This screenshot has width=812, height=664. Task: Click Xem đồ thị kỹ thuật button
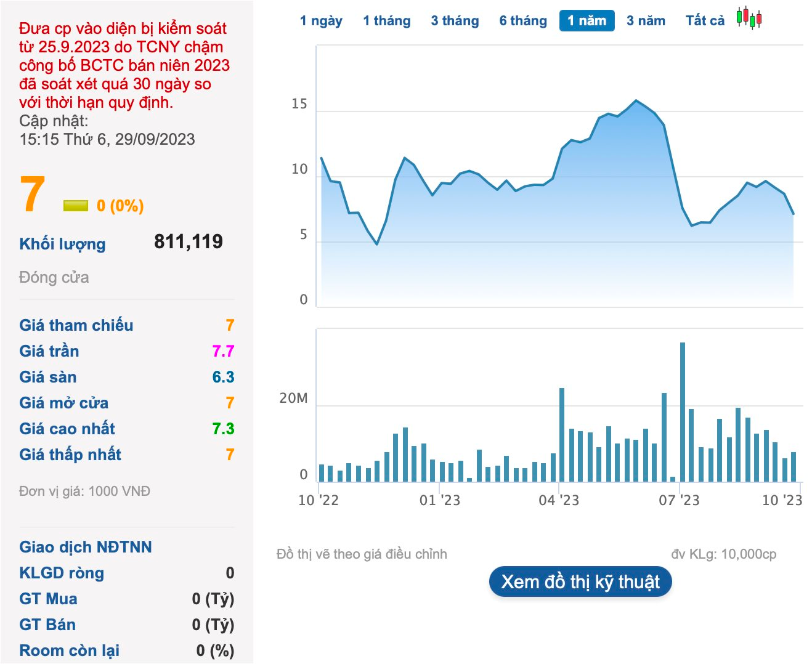point(580,582)
